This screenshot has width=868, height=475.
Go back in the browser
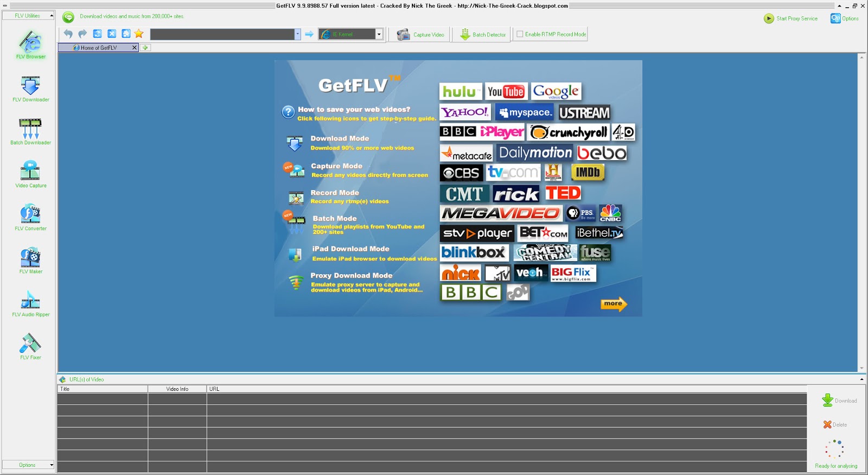pyautogui.click(x=68, y=34)
